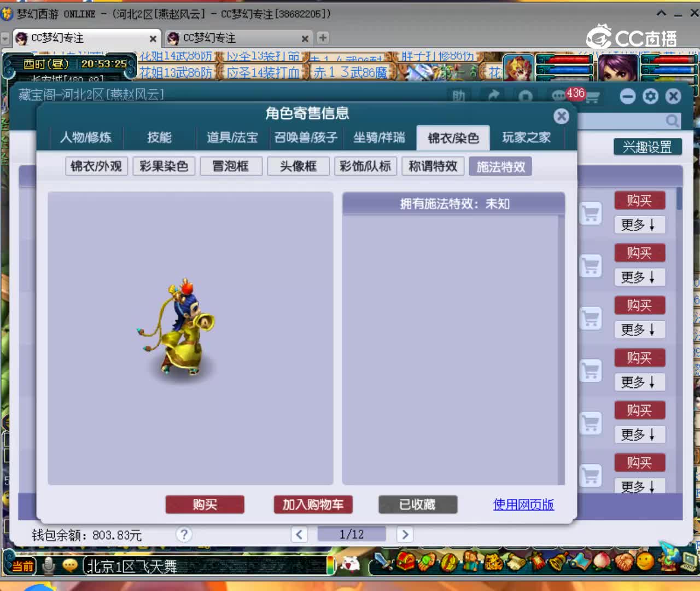Select the 锦衣/外观 sub-tab
Screen dimensions: 700x591
[96, 166]
